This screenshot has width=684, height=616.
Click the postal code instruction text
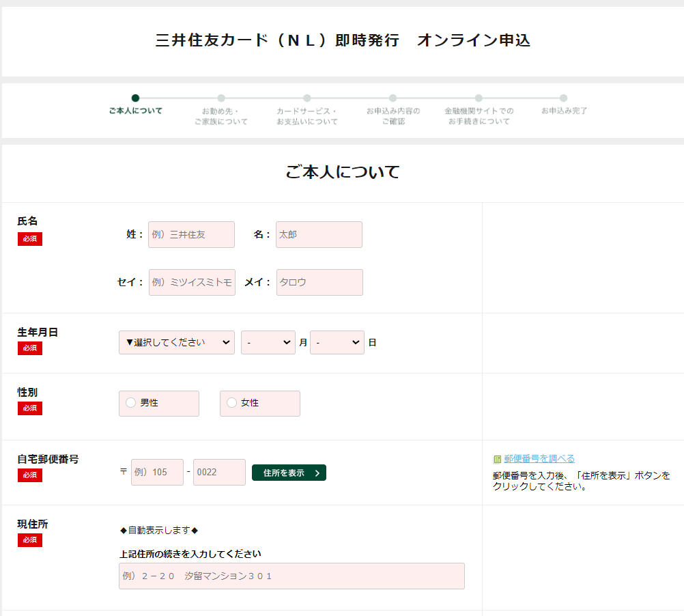582,481
